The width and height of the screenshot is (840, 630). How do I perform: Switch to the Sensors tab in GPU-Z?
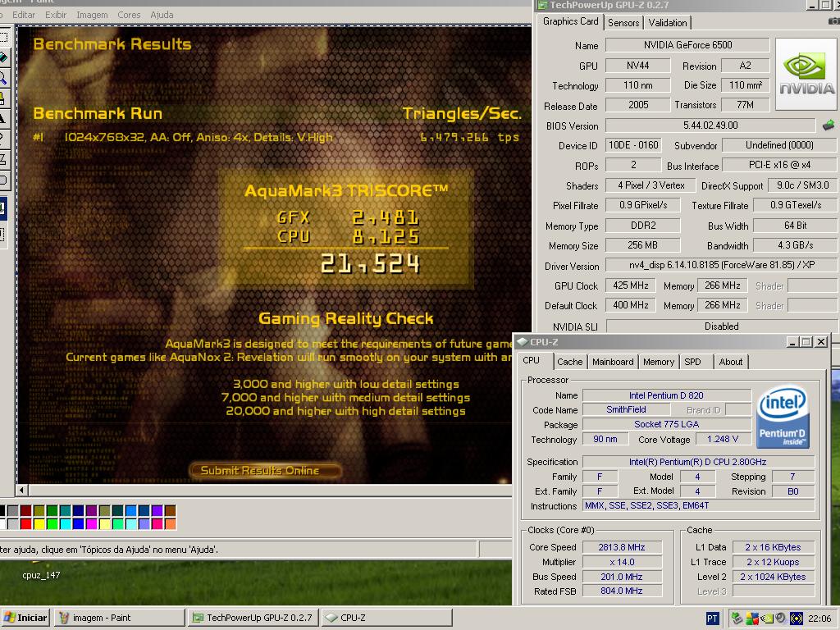coord(623,22)
